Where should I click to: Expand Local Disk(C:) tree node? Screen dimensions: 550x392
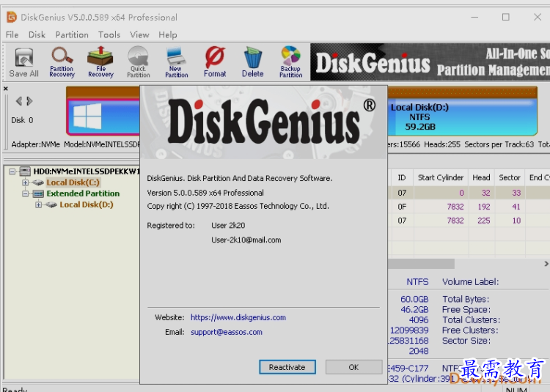pos(25,182)
